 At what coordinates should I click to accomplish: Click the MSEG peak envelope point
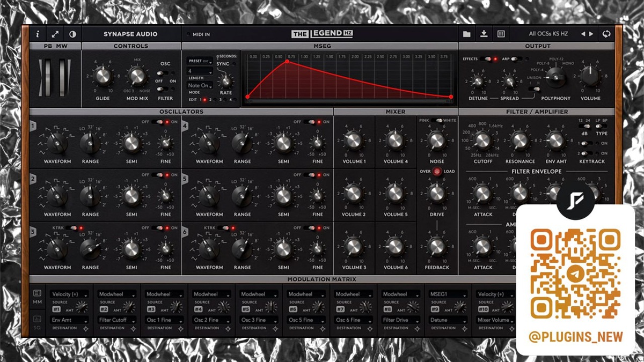point(287,62)
